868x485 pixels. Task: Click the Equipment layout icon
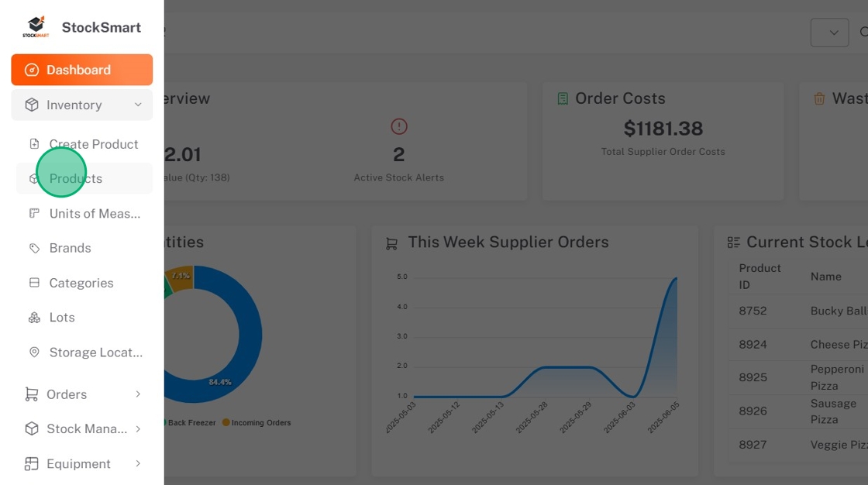coord(32,463)
